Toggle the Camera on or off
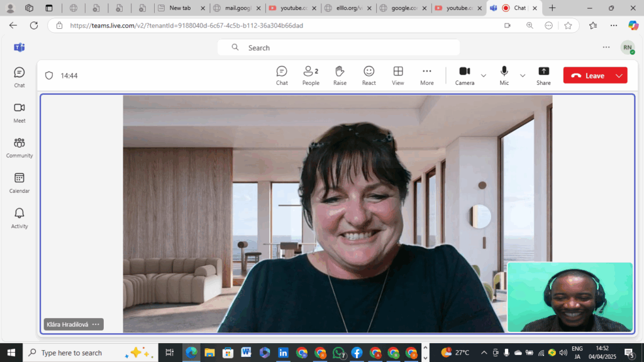644x362 pixels. click(465, 75)
